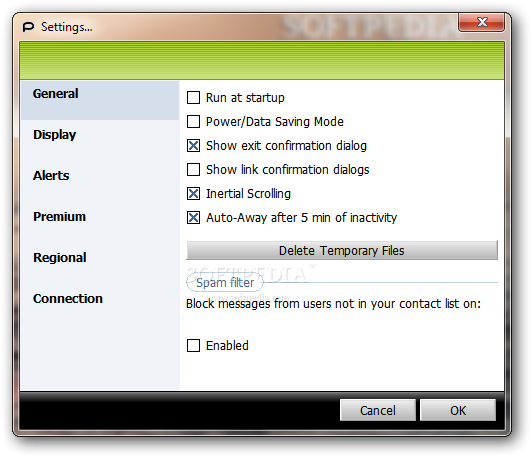
Task: Uncheck Auto-Away after 5 min of inactivity
Action: 193,217
